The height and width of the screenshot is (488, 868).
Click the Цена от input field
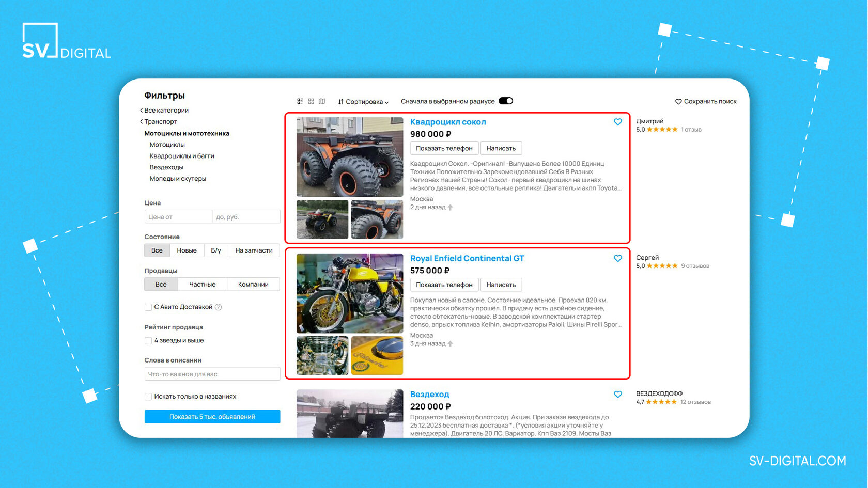pyautogui.click(x=178, y=216)
